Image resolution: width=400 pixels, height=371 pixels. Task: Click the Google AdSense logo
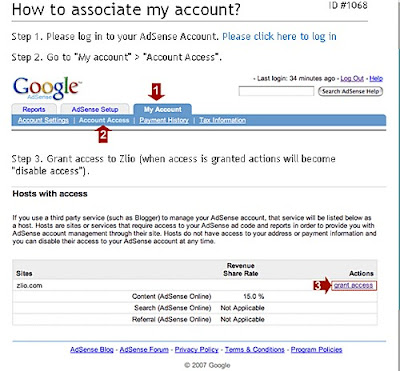tap(46, 89)
